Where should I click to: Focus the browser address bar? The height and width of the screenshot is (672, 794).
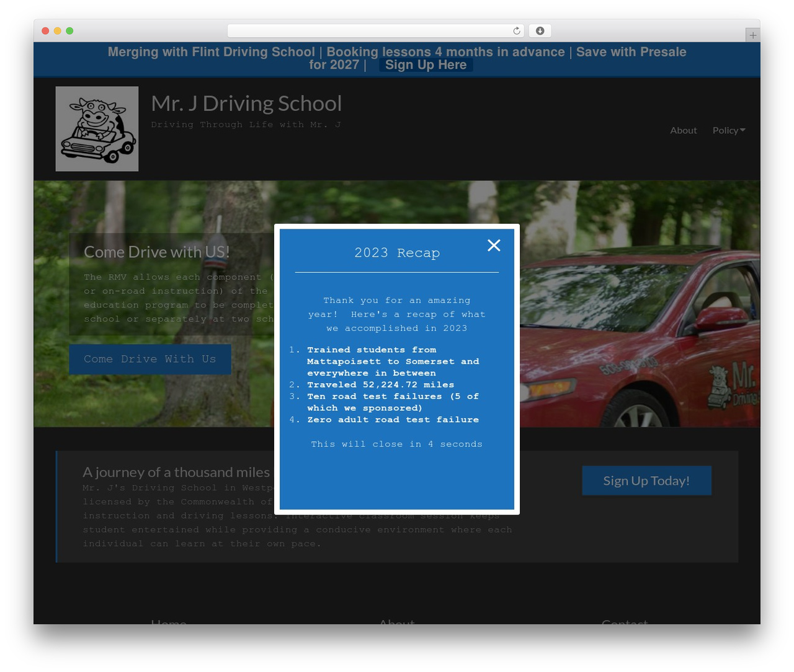tap(376, 31)
